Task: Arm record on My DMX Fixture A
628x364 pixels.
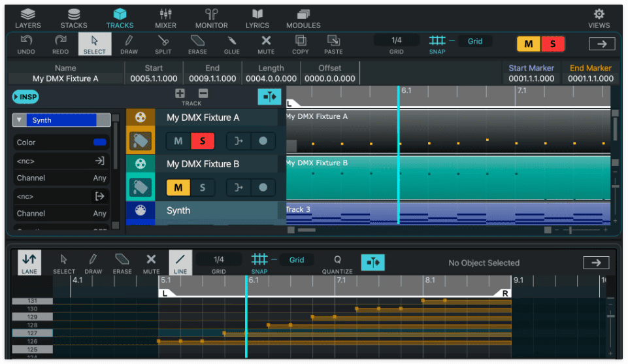Action: 263,141
